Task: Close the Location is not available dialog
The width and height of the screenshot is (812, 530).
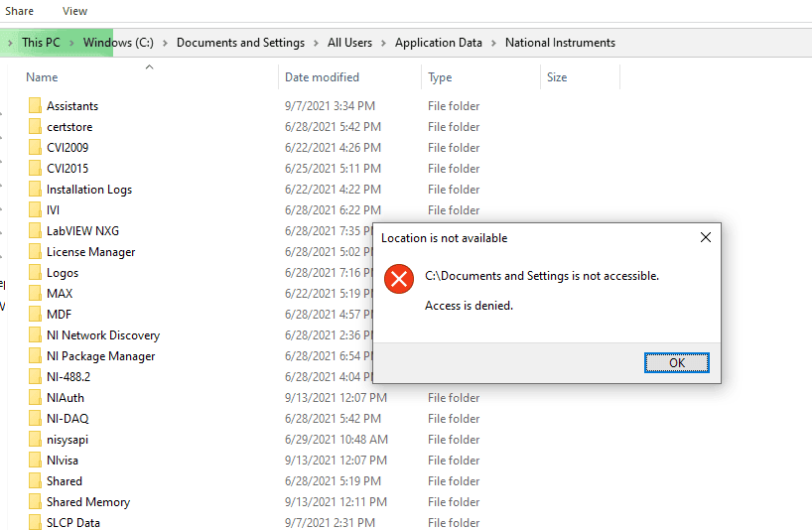Action: (x=705, y=238)
